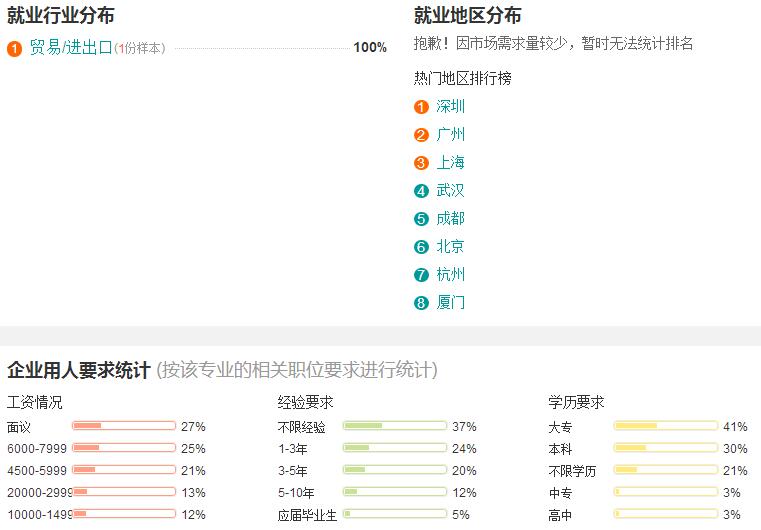This screenshot has height=530, width=761.
Task: Click the teal rank 6 badge beside 北京
Action: point(421,247)
